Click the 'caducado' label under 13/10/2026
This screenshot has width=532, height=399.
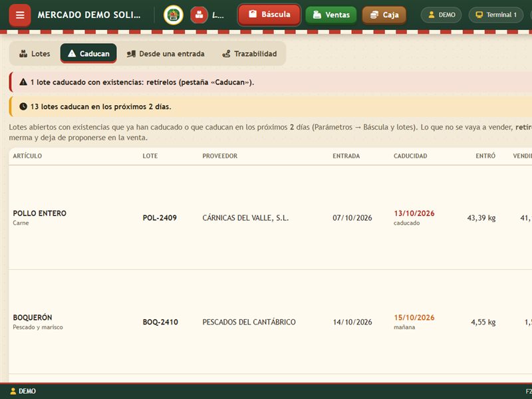click(x=407, y=223)
